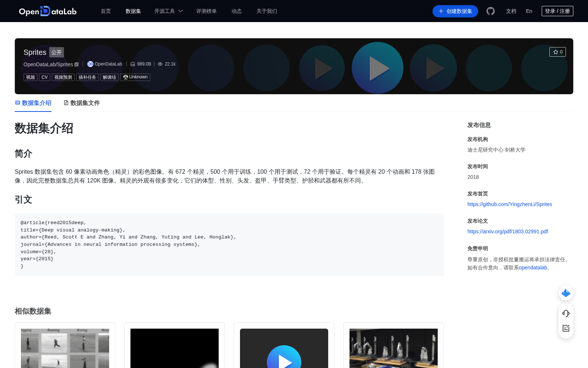Click the OpenDataLab/Sprites path text
588x368 pixels.
(48, 64)
